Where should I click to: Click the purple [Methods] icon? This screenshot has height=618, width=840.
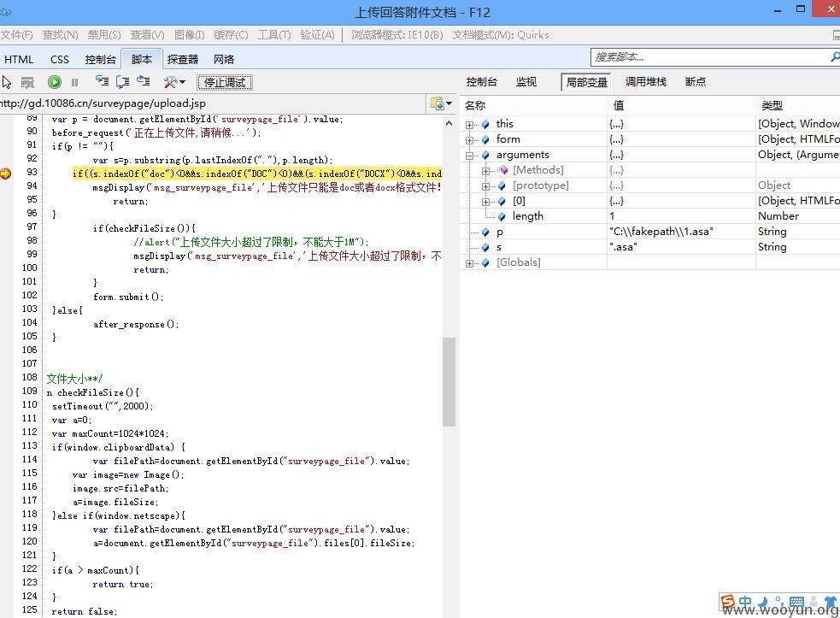(503, 170)
